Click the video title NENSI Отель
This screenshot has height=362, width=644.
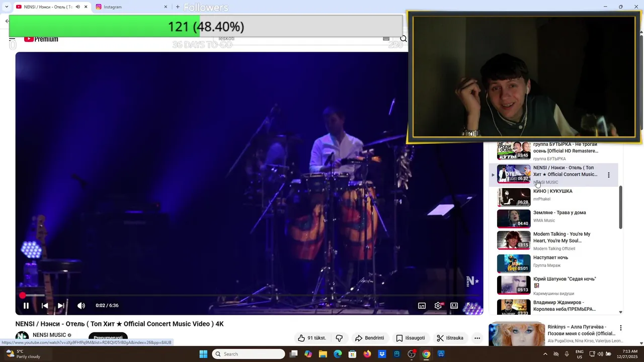click(x=119, y=324)
